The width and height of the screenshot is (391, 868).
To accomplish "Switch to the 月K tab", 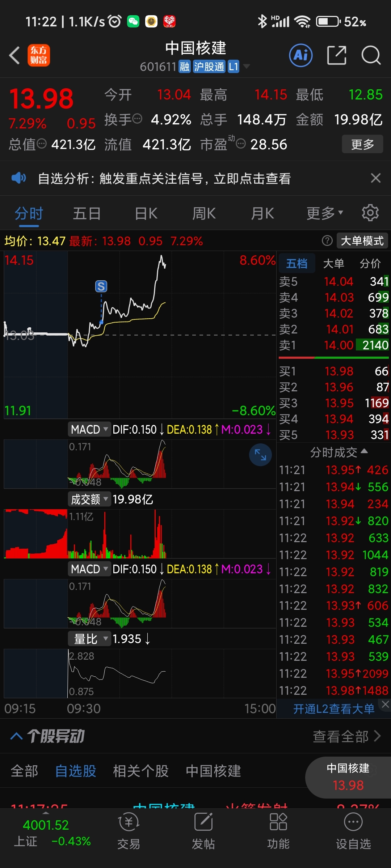I will [x=262, y=213].
